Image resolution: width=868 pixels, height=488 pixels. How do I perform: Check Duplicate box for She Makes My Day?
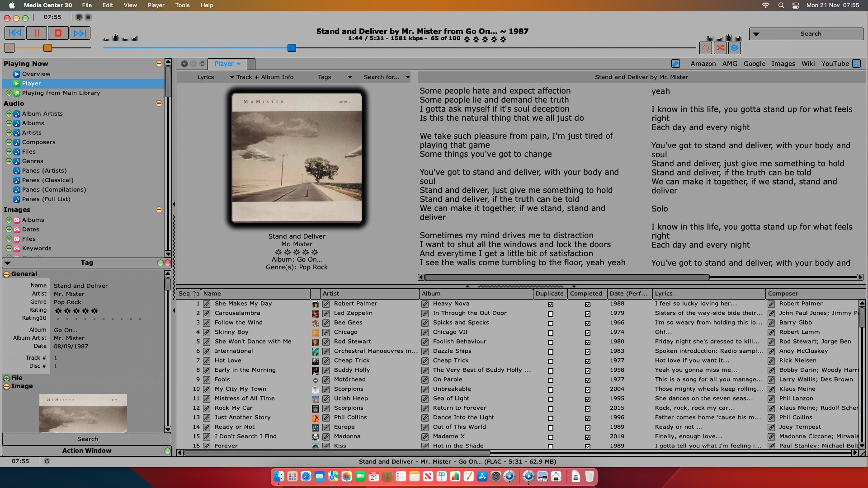point(551,305)
